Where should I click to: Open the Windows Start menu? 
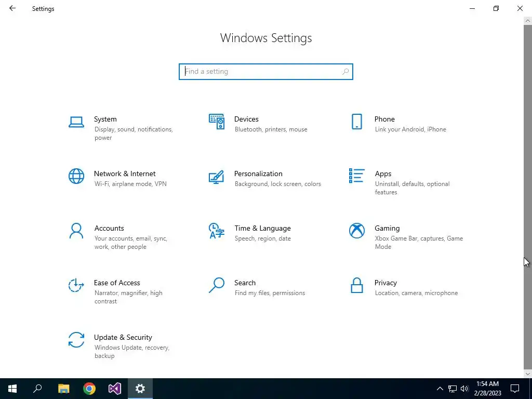12,389
